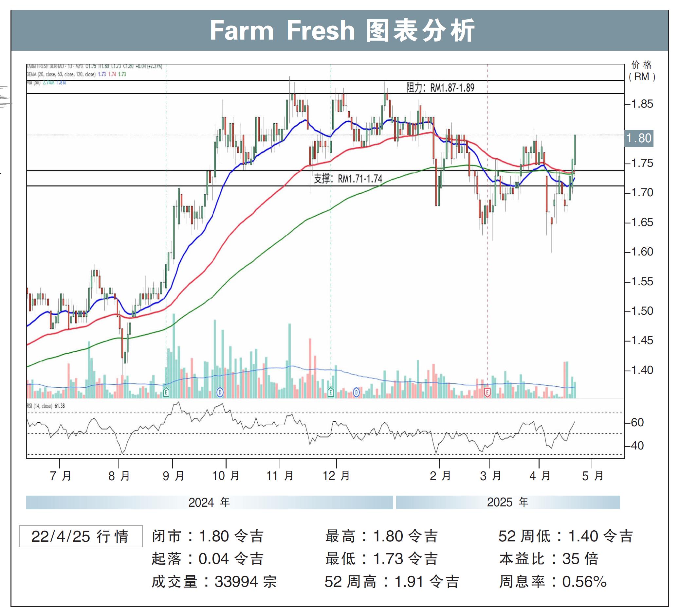Click the green E earnings marker near 9月
Image resolution: width=680 pixels, height=616 pixels.
coord(166,392)
